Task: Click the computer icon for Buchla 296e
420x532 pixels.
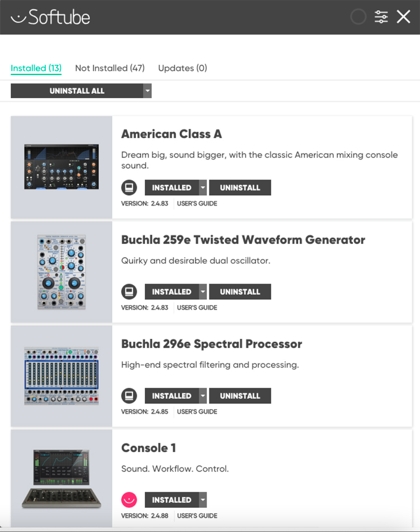Action: [129, 396]
